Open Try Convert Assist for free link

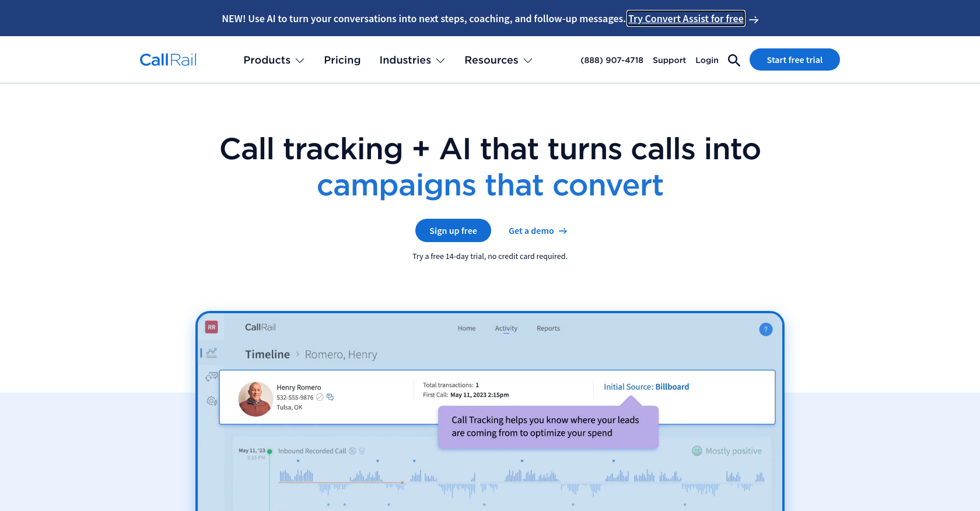coord(686,19)
